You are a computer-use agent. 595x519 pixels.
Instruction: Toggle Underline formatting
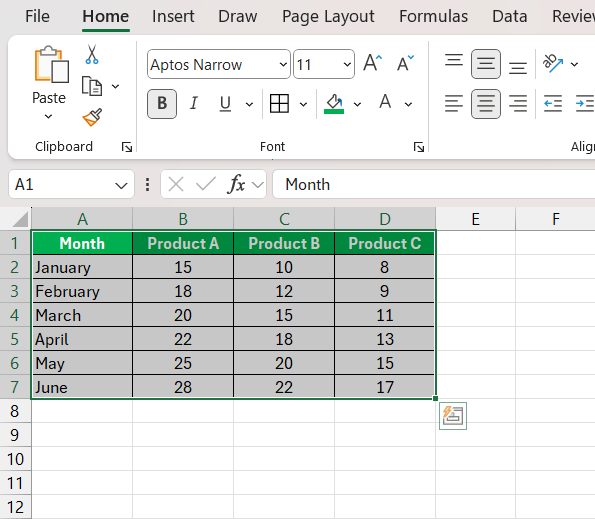click(x=225, y=103)
